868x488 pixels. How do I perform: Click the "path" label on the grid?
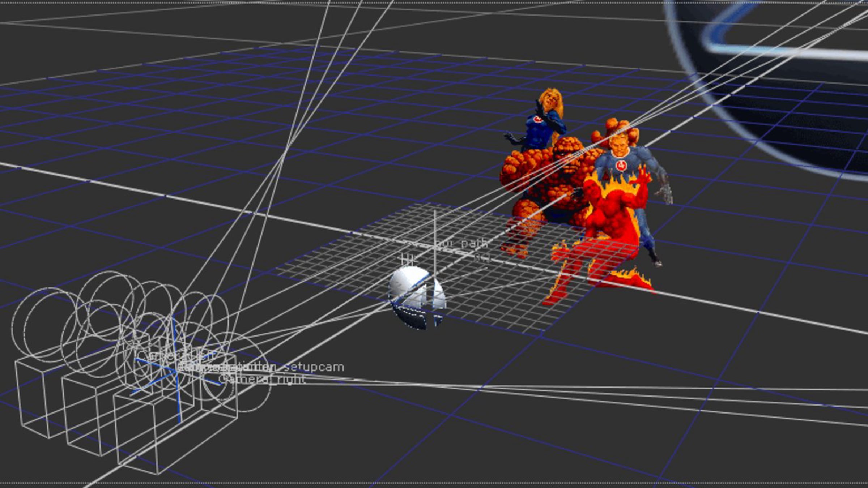(475, 244)
